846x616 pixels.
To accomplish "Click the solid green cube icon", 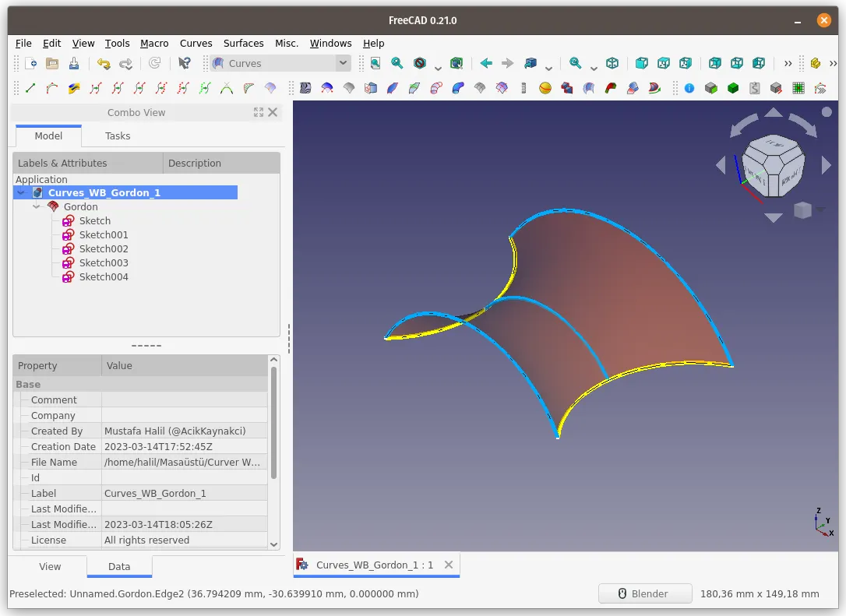I will pyautogui.click(x=733, y=88).
